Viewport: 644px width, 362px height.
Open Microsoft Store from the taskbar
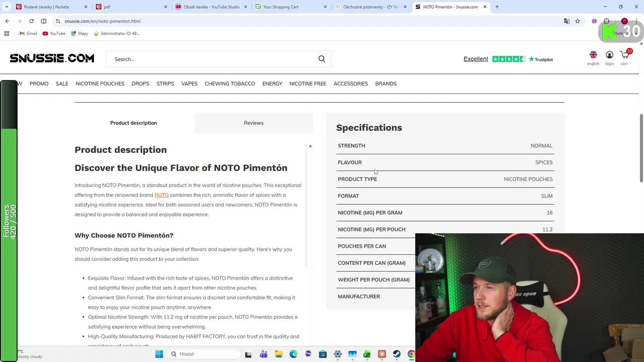click(x=323, y=354)
